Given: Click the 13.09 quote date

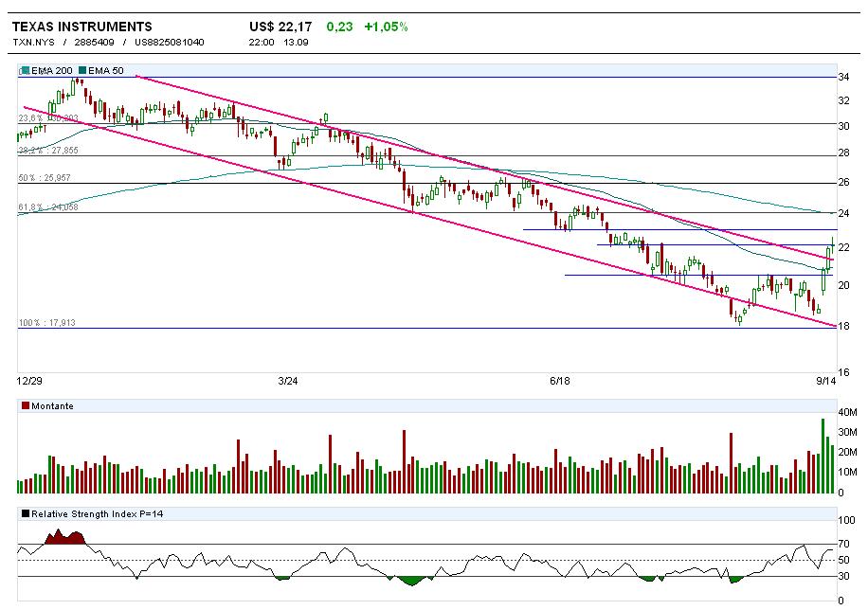Looking at the screenshot, I should tap(297, 42).
